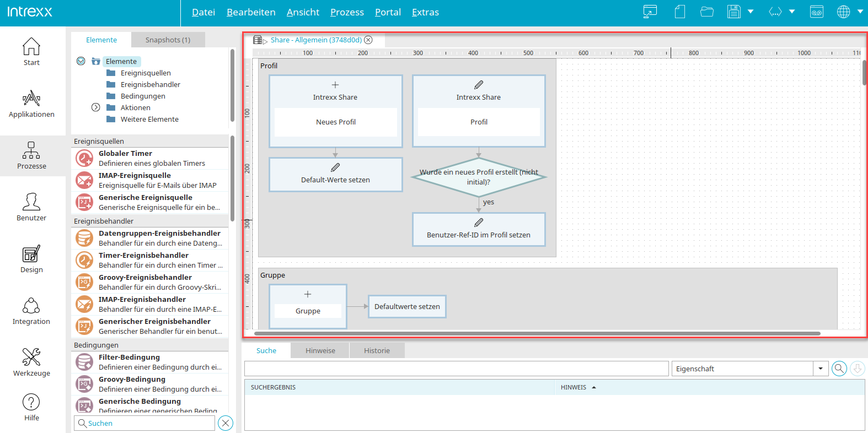Click the recorder toolbar icon

pyautogui.click(x=817, y=12)
